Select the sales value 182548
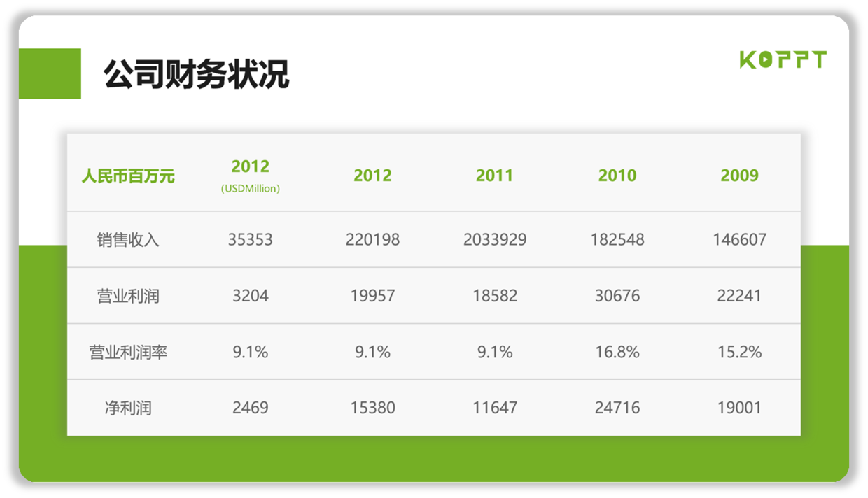Image resolution: width=868 pixels, height=498 pixels. 617,239
